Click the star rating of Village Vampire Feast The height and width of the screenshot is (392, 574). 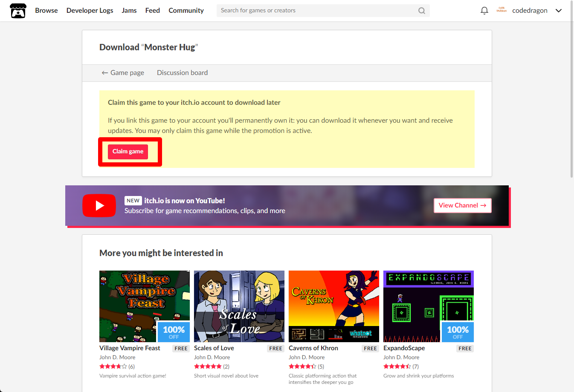pos(113,366)
